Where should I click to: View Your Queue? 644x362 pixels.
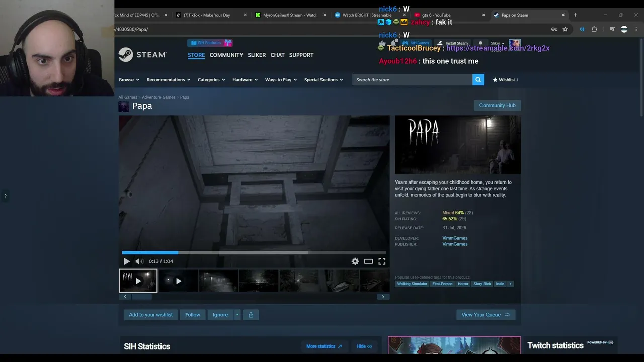pyautogui.click(x=486, y=315)
